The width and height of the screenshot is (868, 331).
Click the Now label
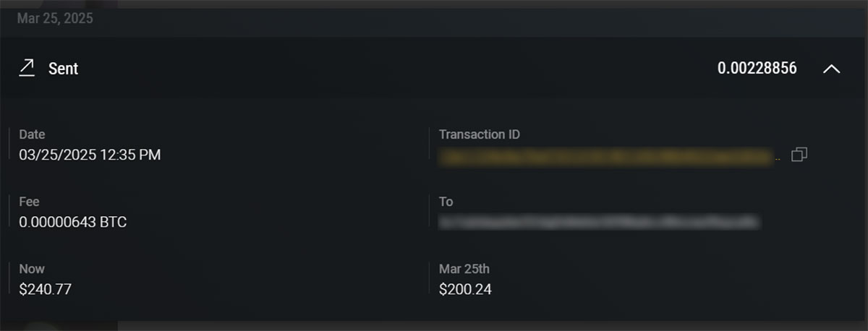(32, 269)
